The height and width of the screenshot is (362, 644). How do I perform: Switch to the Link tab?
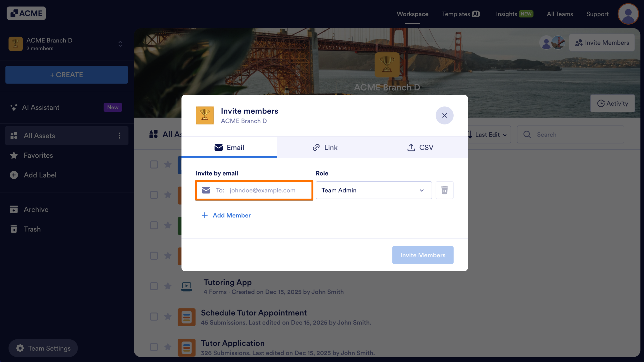click(325, 147)
